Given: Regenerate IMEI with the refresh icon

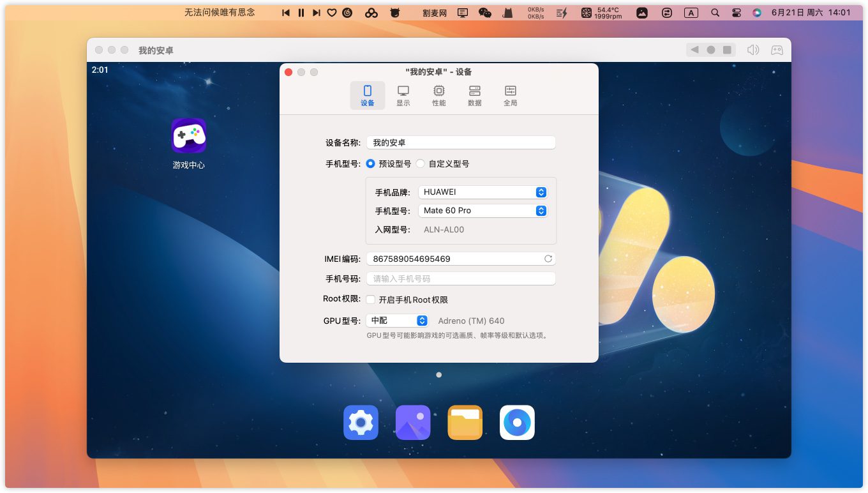Looking at the screenshot, I should (x=548, y=259).
